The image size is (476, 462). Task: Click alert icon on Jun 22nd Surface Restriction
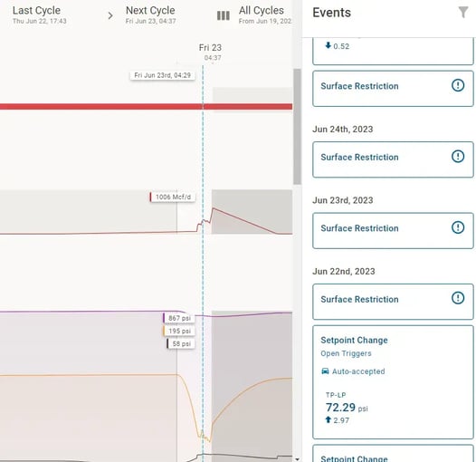(458, 298)
